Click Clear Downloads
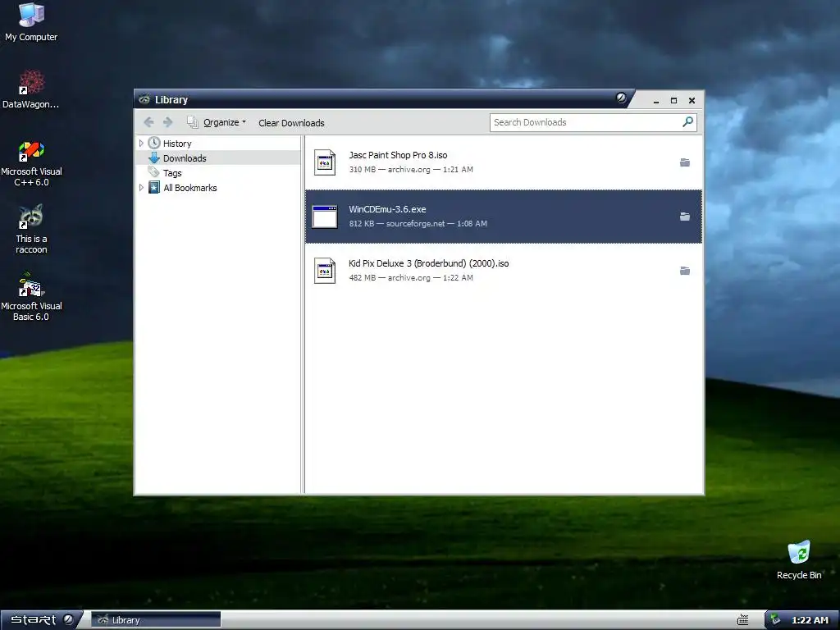 pyautogui.click(x=291, y=123)
